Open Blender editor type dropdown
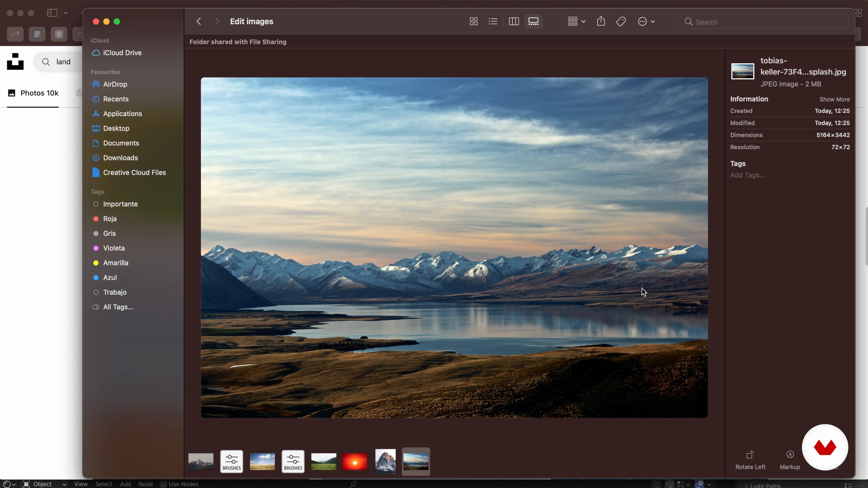 (x=9, y=484)
